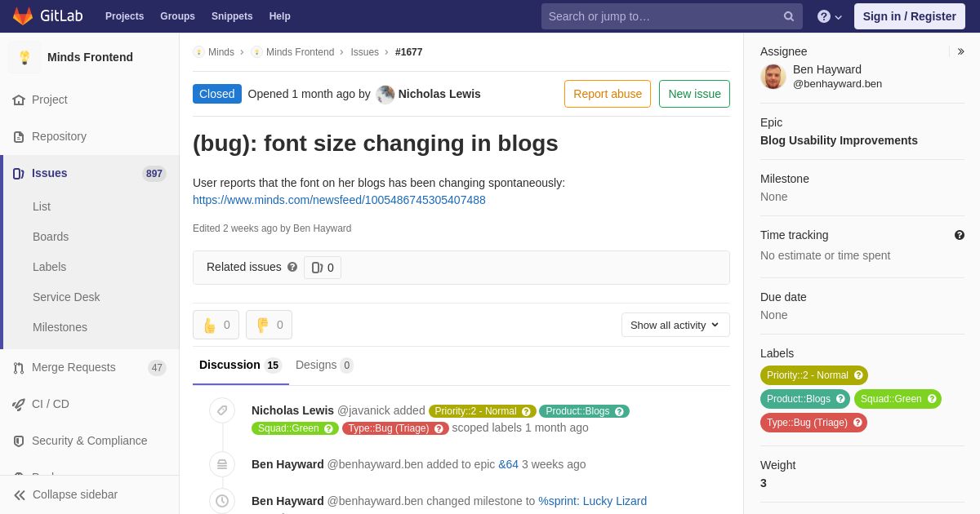Click Type::Bug (Triage) label in activity
Screen dimensions: 980x514
tap(395, 428)
